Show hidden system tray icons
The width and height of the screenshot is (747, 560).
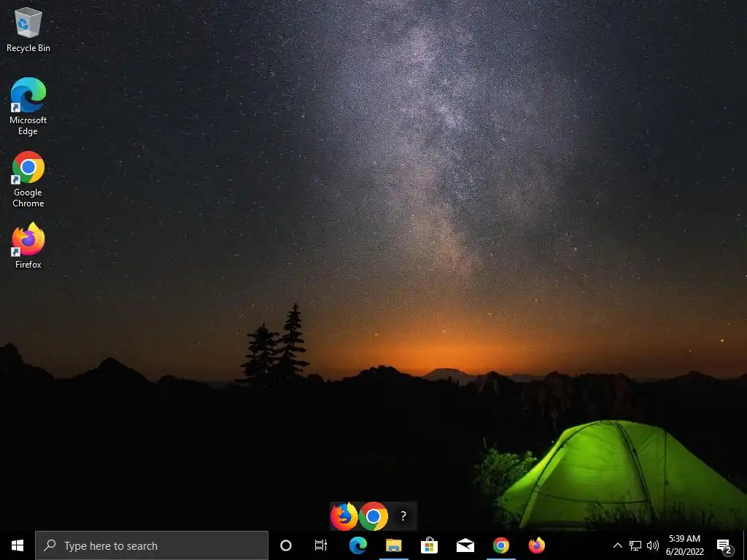click(x=617, y=545)
